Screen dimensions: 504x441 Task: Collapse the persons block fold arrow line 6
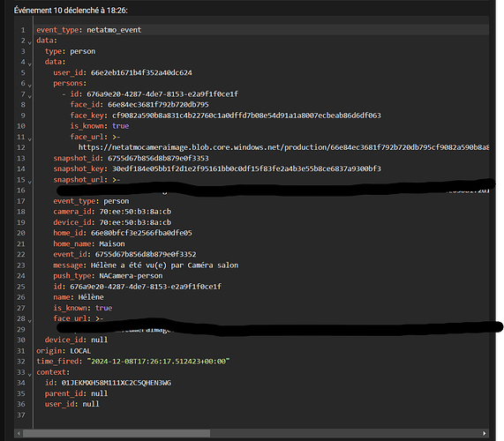tap(30, 86)
